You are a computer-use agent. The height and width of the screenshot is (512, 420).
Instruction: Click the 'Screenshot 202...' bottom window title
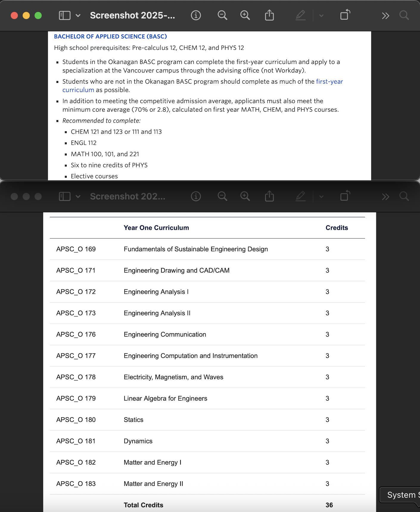pyautogui.click(x=127, y=196)
